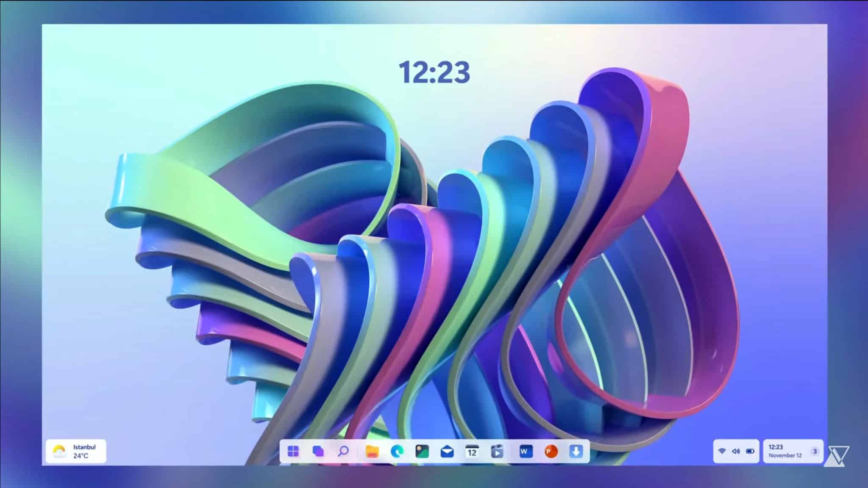Mute the system volume
The width and height of the screenshot is (868, 488).
coord(737,451)
